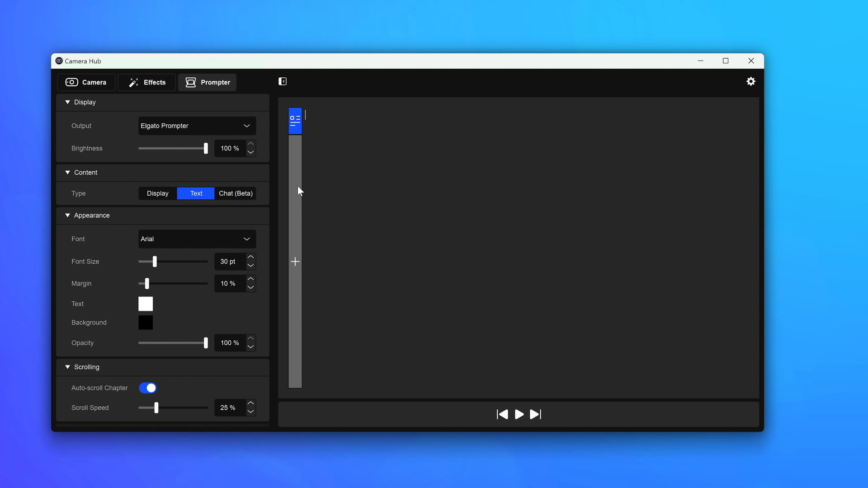The width and height of the screenshot is (868, 488).
Task: Click the skip to beginning playback icon
Action: pyautogui.click(x=503, y=413)
